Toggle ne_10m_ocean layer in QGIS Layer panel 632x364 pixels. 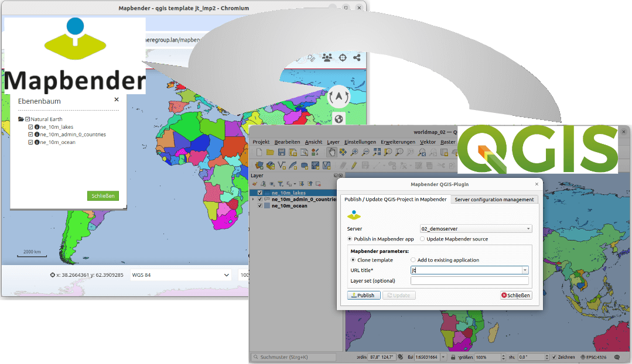tap(259, 206)
